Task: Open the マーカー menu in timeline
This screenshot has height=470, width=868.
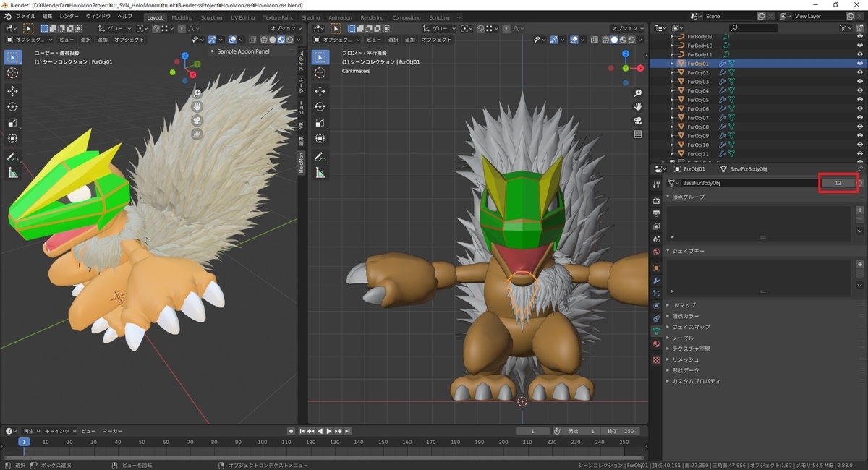Action: point(112,431)
